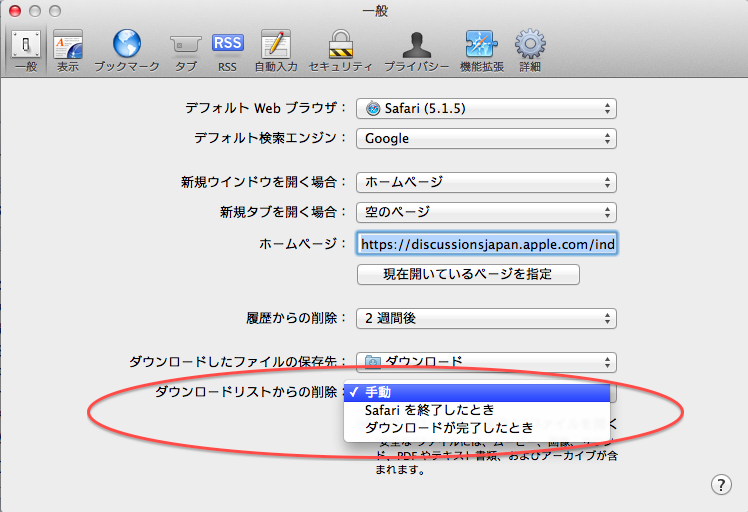The height and width of the screenshot is (512, 748).
Task: Click the ホームページ URL text field
Action: click(x=487, y=244)
